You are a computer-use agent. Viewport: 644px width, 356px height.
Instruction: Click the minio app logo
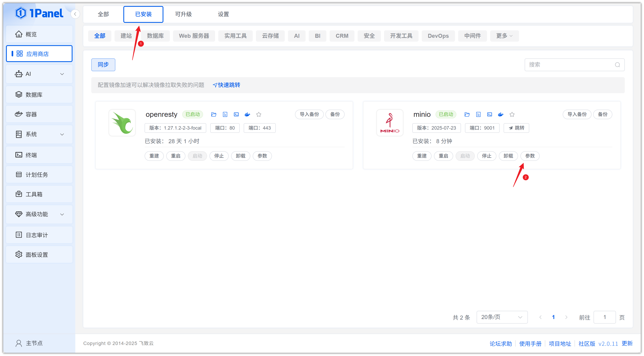pyautogui.click(x=389, y=123)
